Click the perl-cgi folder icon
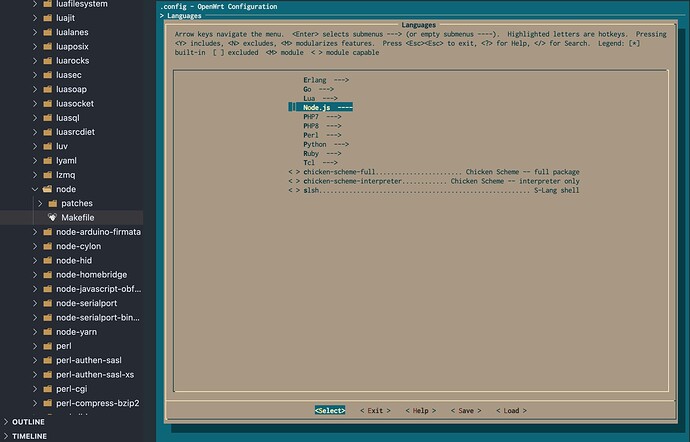This screenshot has width=690, height=442. pyautogui.click(x=48, y=389)
